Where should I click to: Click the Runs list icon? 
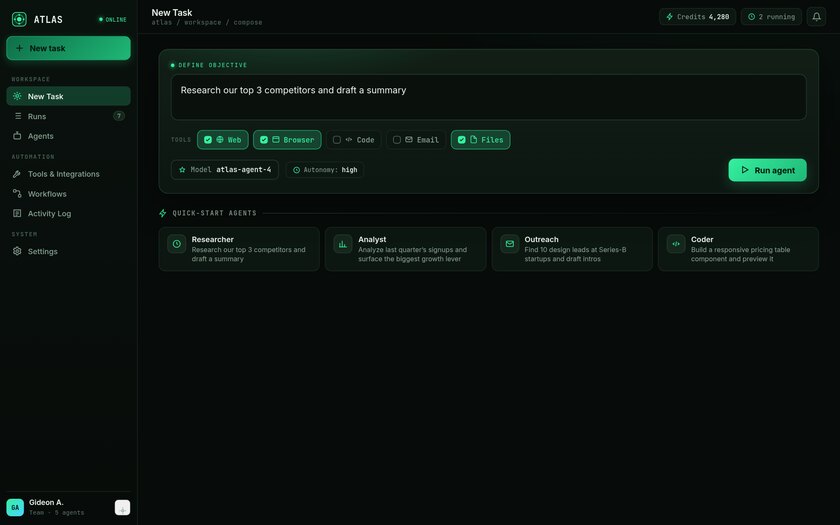click(18, 116)
